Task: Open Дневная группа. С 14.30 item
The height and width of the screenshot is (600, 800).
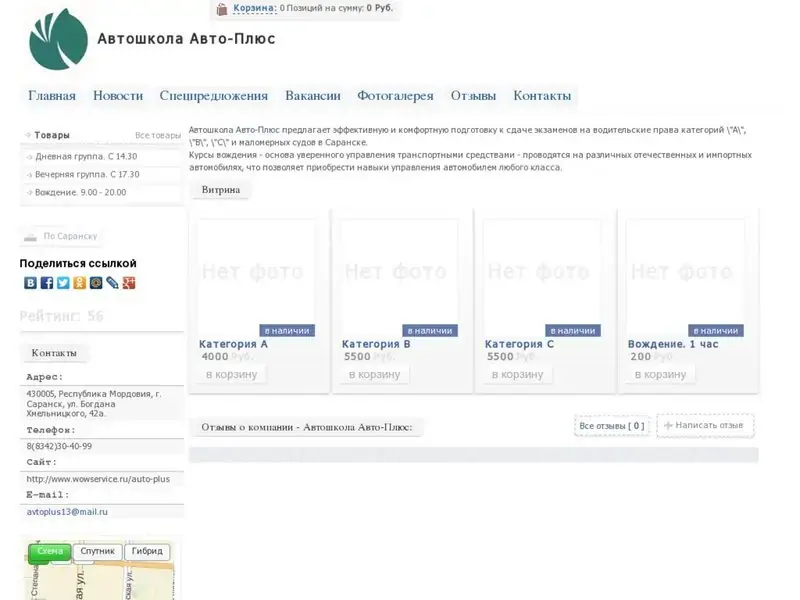Action: (x=86, y=156)
